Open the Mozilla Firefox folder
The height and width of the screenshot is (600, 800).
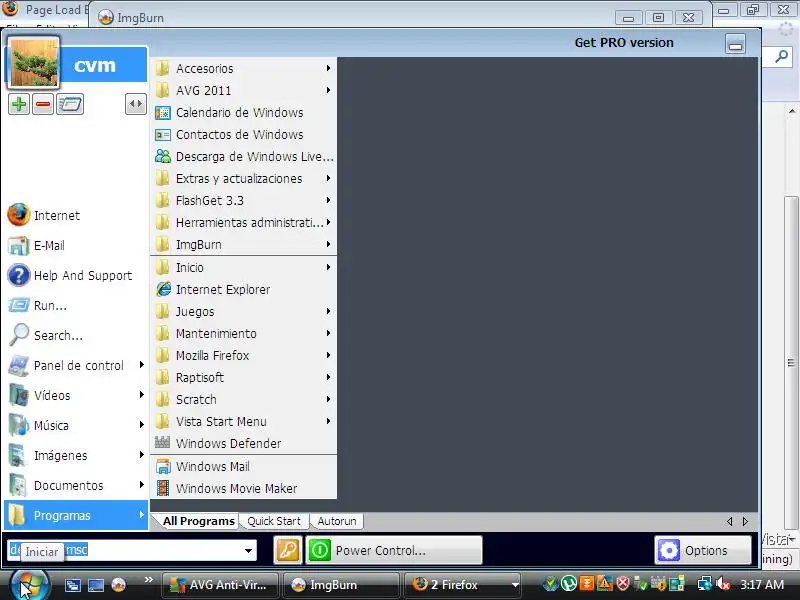(243, 355)
